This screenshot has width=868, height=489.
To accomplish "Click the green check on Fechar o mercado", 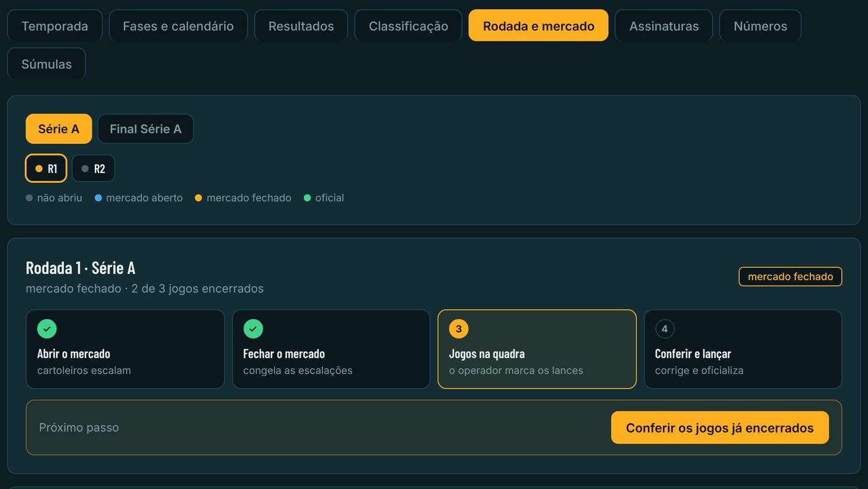I will (x=253, y=329).
